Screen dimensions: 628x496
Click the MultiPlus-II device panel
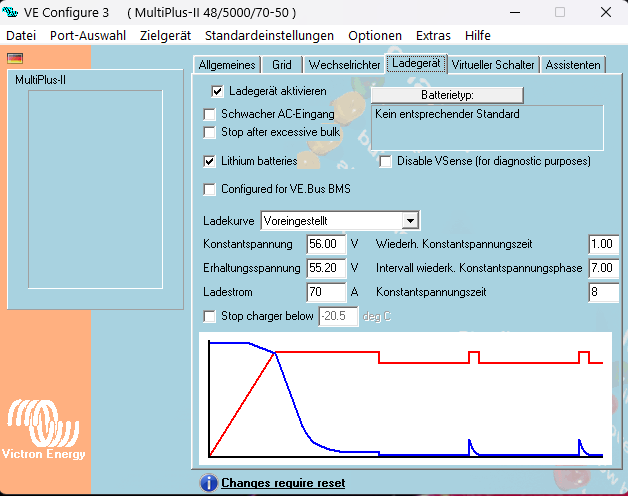coord(95,189)
